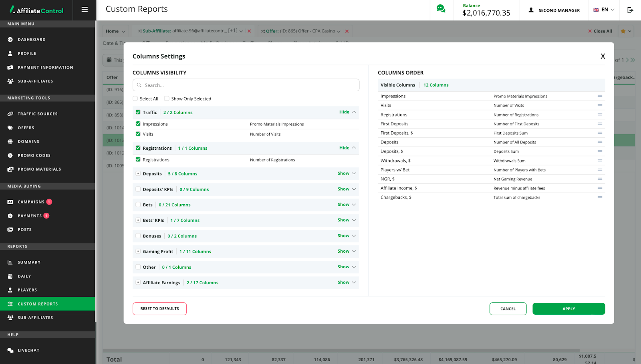Screen dimensions: 641x364
Task: Go to Promo Codes menu item
Action: [x=34, y=155]
